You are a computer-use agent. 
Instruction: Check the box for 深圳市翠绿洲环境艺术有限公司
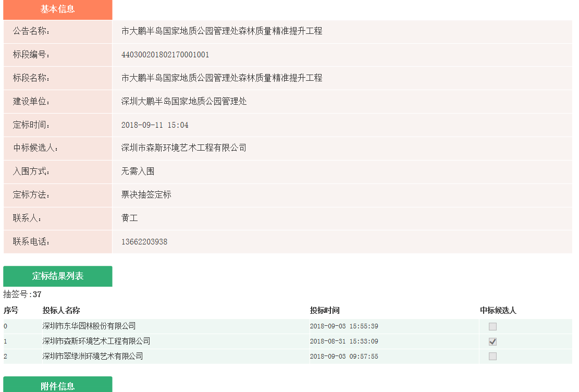pos(492,357)
